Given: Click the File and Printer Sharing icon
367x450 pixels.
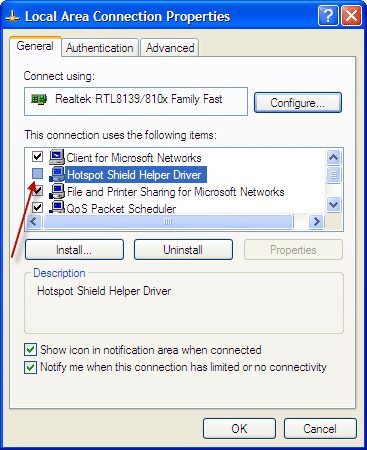Looking at the screenshot, I should click(57, 191).
